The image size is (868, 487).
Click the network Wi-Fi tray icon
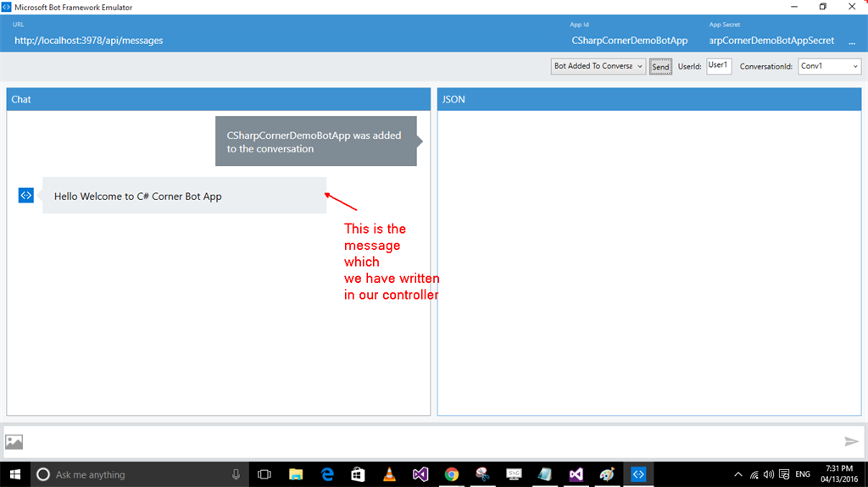click(754, 474)
